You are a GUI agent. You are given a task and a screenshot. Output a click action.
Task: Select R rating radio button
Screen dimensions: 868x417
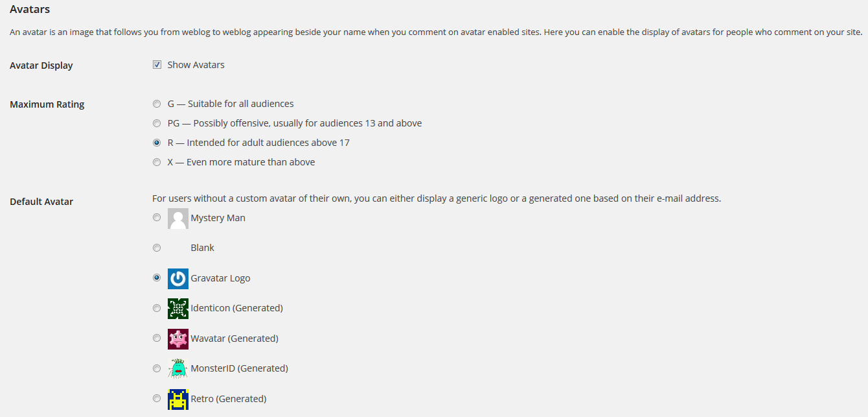[157, 143]
